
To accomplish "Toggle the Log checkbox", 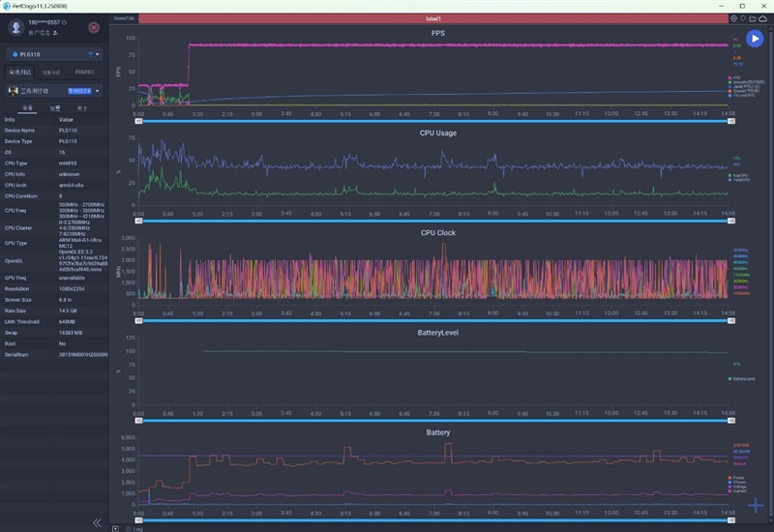I will pos(129,528).
